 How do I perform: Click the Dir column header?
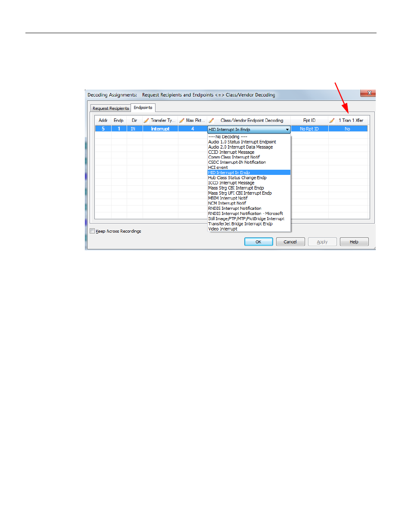134,121
